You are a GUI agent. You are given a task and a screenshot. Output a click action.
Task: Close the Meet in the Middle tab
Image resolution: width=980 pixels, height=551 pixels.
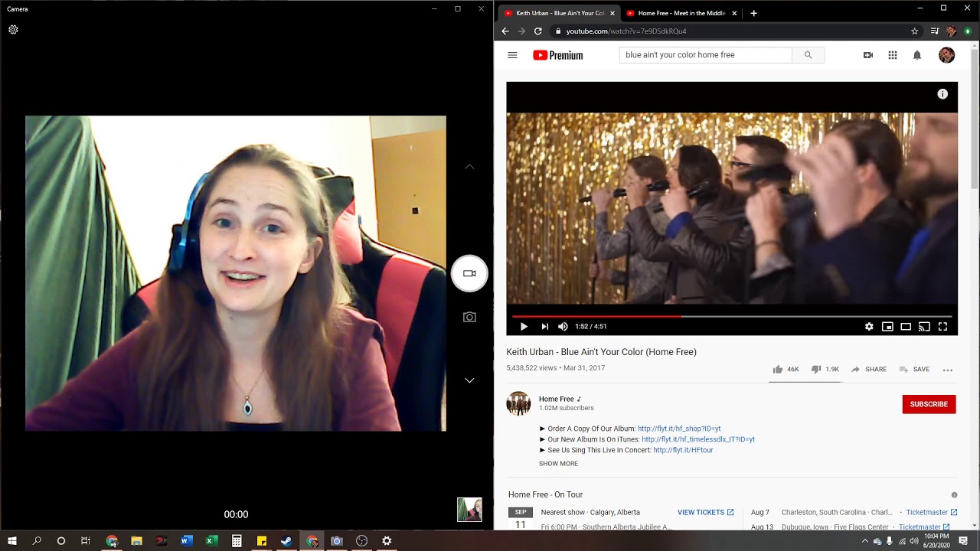pyautogui.click(x=734, y=13)
